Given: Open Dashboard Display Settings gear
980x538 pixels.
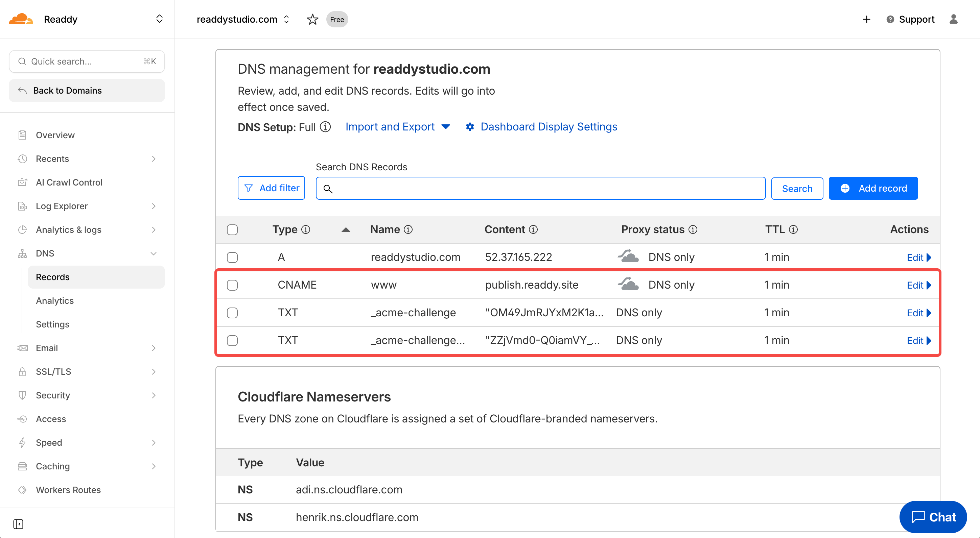Looking at the screenshot, I should click(470, 127).
